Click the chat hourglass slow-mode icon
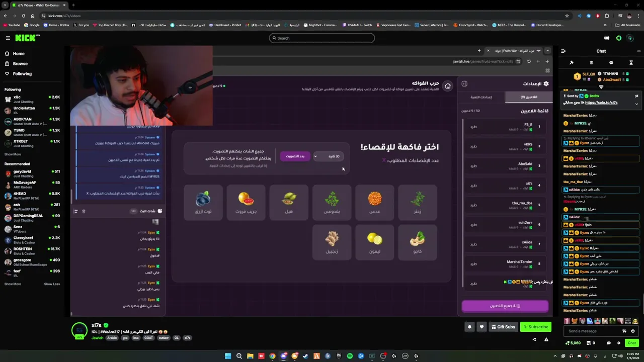644x362 pixels. coord(631,63)
